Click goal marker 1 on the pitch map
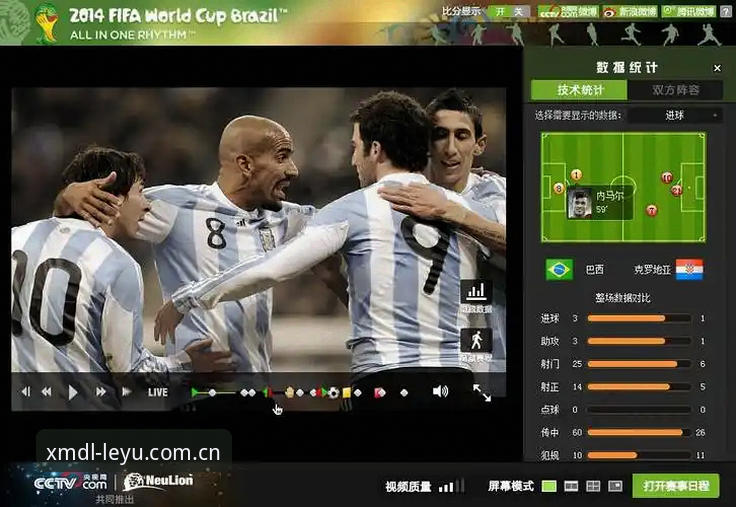Viewport: 736px width, 507px height. pyautogui.click(x=576, y=175)
